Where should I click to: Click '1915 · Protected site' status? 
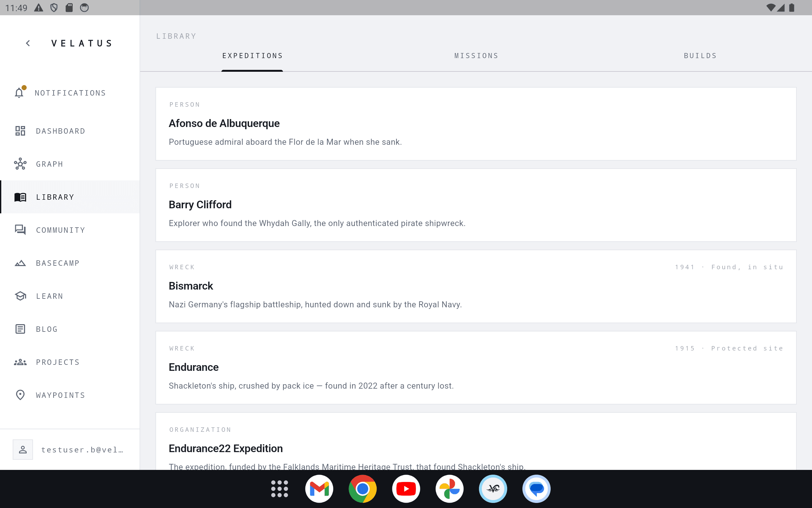pyautogui.click(x=729, y=348)
